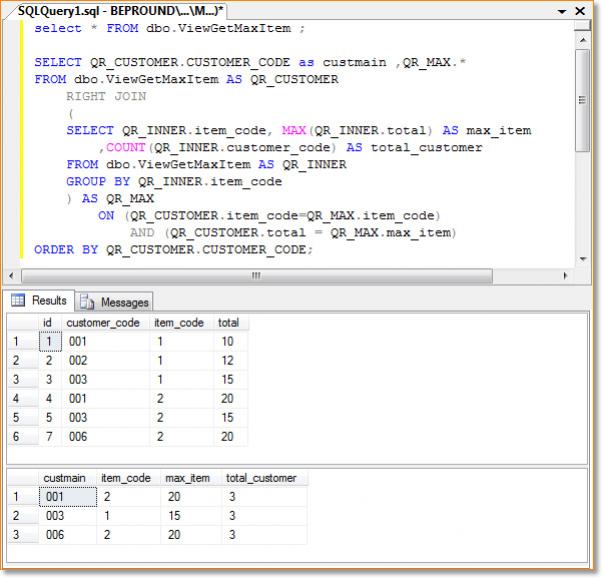Viewport: 603px width, 579px height.
Task: Click the Messages tab page icon
Action: pos(87,302)
